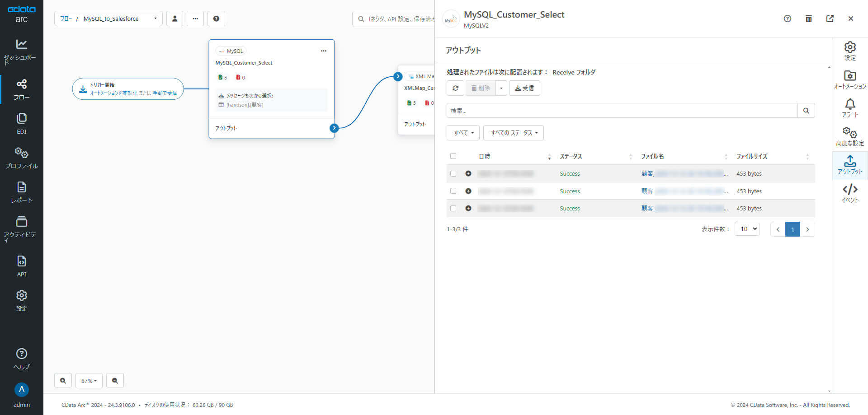The height and width of the screenshot is (415, 868).
Task: Open the すべてのステータス filter dropdown
Action: [513, 133]
